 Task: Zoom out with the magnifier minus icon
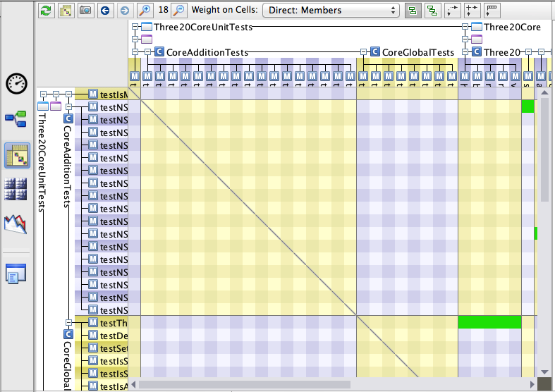point(179,11)
